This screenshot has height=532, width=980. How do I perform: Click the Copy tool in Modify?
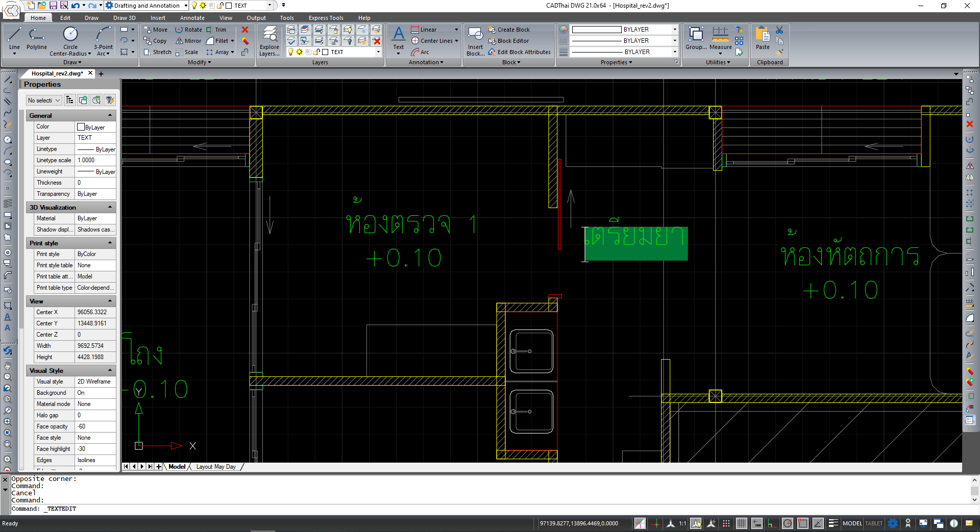tap(155, 41)
